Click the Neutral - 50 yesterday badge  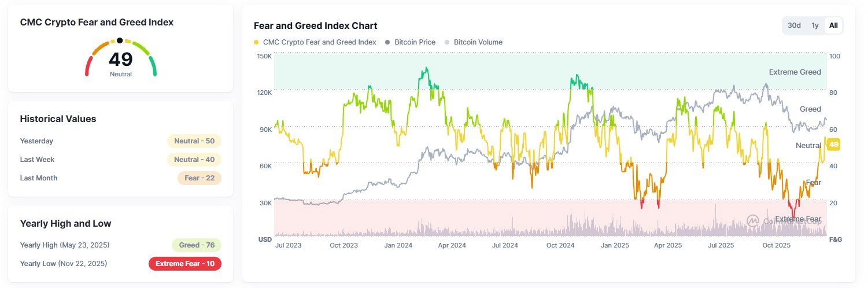194,141
